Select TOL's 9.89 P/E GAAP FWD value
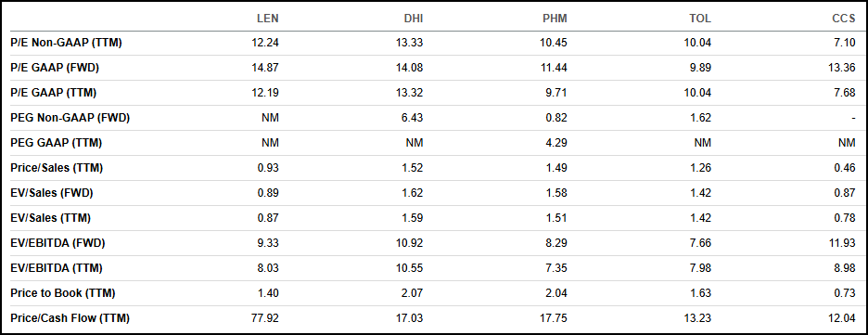 (701, 68)
